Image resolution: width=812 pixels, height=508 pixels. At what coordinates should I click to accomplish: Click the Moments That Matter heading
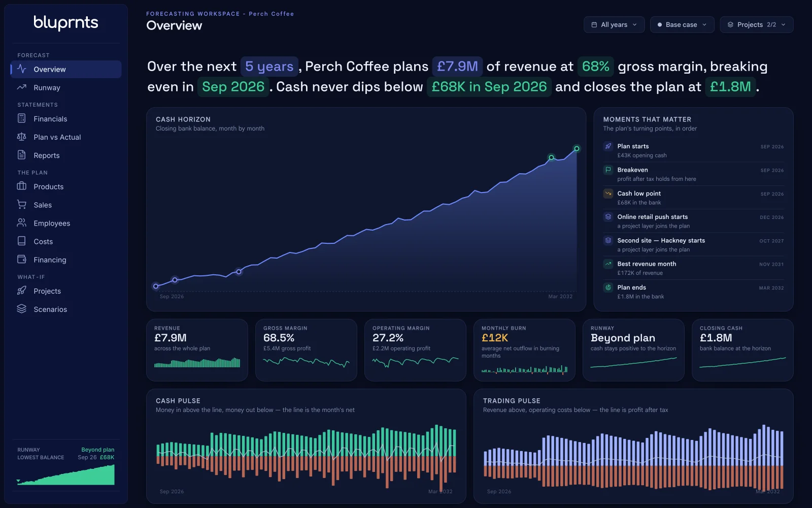click(x=647, y=119)
